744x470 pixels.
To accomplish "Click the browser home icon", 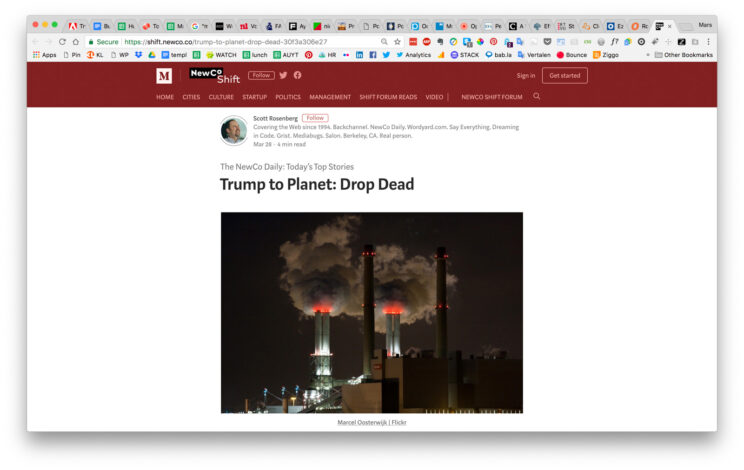I will (x=76, y=42).
